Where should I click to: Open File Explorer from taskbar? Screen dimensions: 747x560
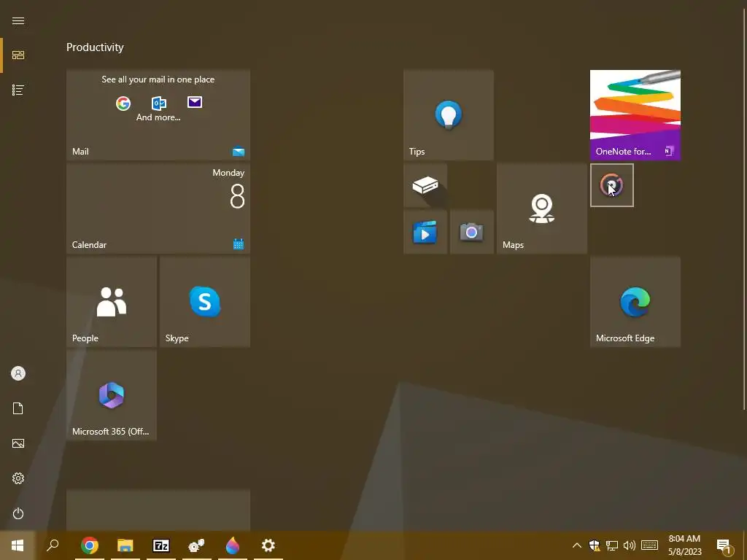tap(125, 545)
